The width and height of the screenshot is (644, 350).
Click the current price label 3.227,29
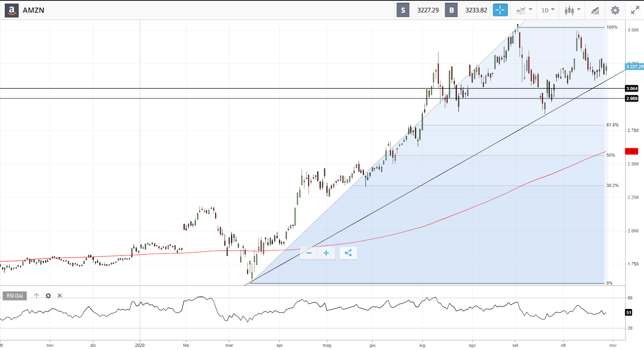(635, 67)
